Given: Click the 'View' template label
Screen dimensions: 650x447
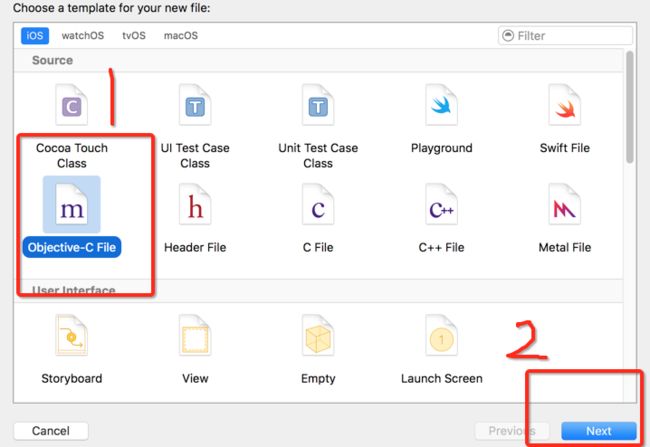Looking at the screenshot, I should pyautogui.click(x=195, y=379).
